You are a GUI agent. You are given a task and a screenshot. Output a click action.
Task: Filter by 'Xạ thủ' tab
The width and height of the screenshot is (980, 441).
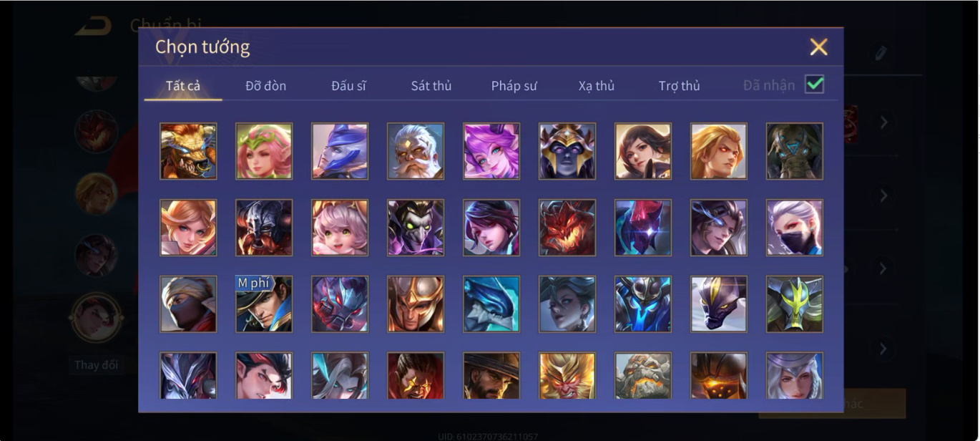click(x=597, y=86)
